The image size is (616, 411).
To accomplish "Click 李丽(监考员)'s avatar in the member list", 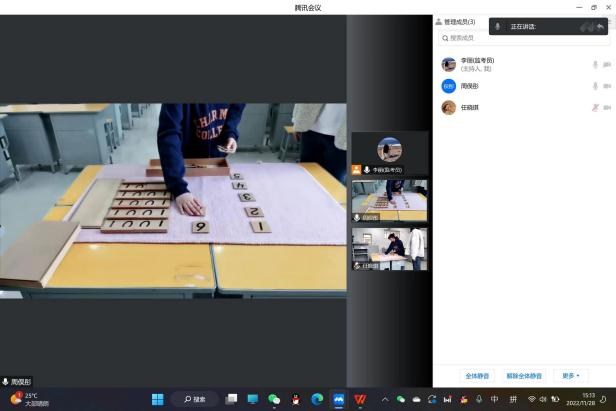I will pyautogui.click(x=448, y=64).
